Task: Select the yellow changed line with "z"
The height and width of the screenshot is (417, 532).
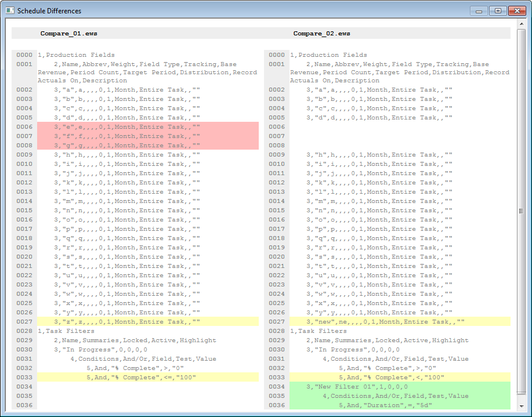Action: [127, 322]
